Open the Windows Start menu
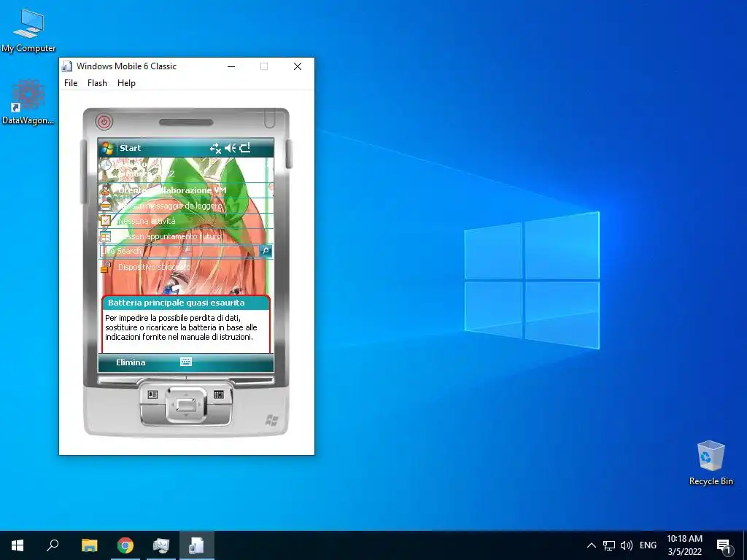 click(18, 545)
